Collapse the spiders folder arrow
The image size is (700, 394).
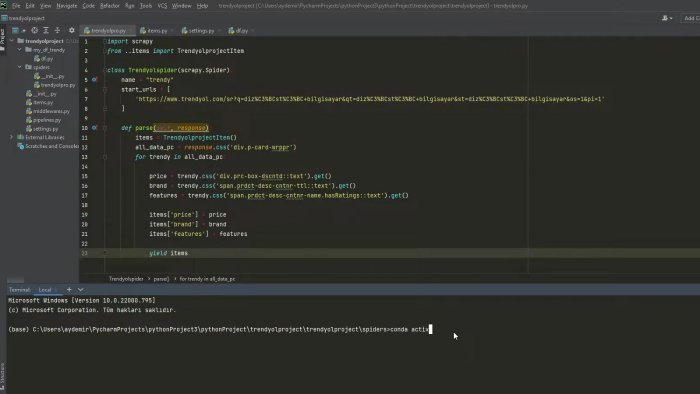(20, 67)
